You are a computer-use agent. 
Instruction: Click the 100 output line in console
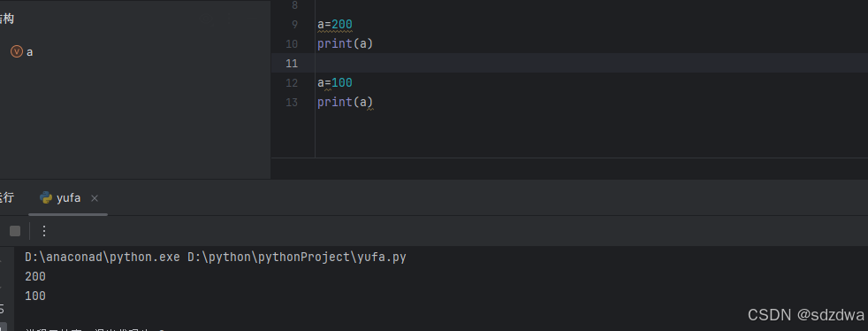pos(35,296)
